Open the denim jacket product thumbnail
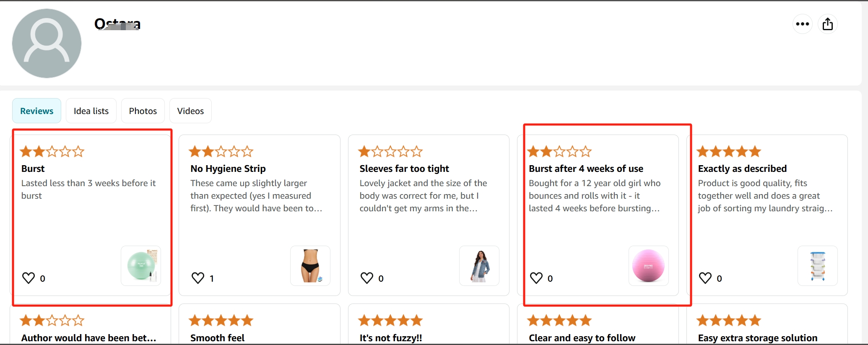 [x=479, y=266]
